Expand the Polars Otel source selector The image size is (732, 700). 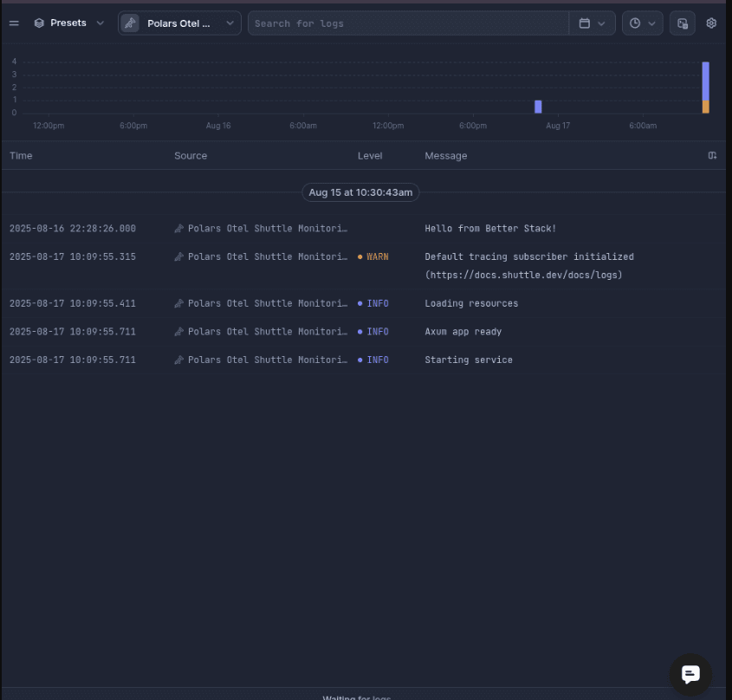(x=179, y=23)
